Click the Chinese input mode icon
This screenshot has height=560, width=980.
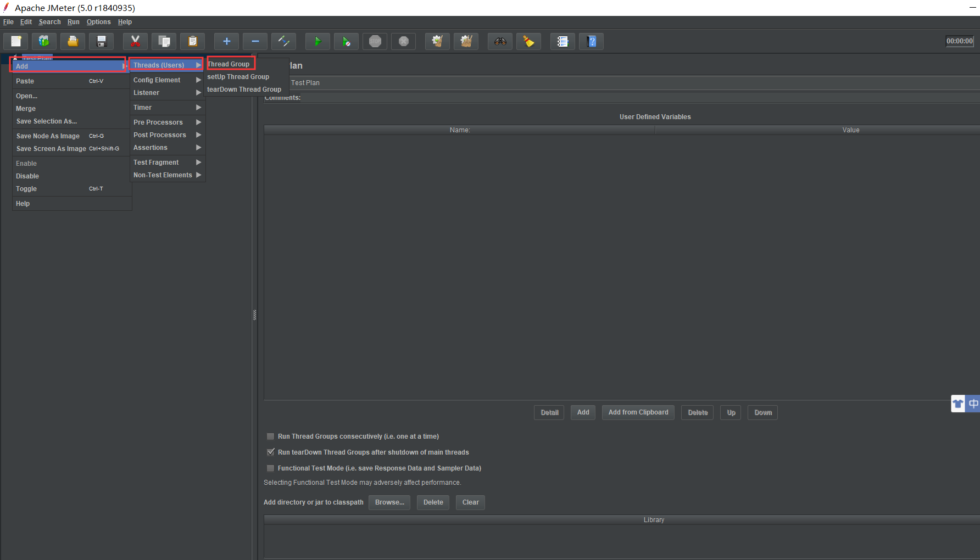973,404
